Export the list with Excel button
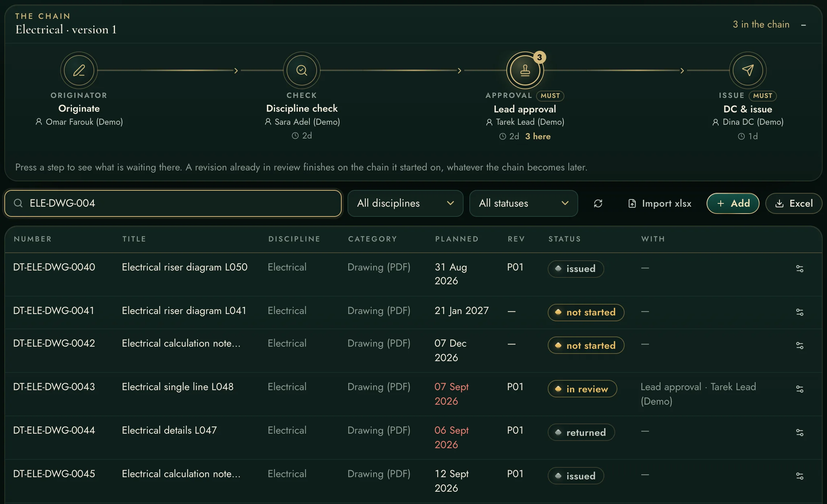 pyautogui.click(x=794, y=203)
